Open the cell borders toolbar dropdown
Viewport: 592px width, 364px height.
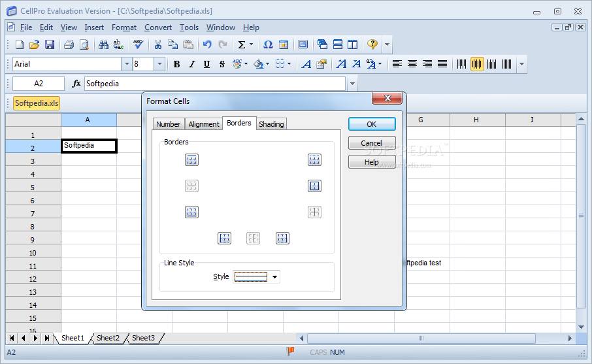[289, 64]
